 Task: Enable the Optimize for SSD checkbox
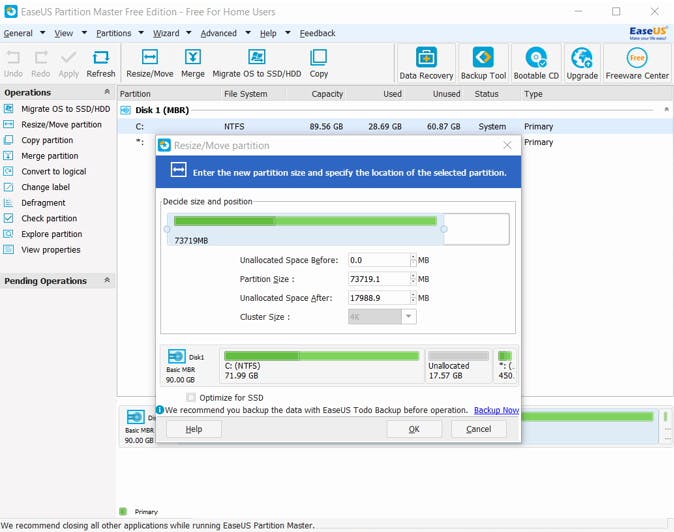pyautogui.click(x=191, y=397)
